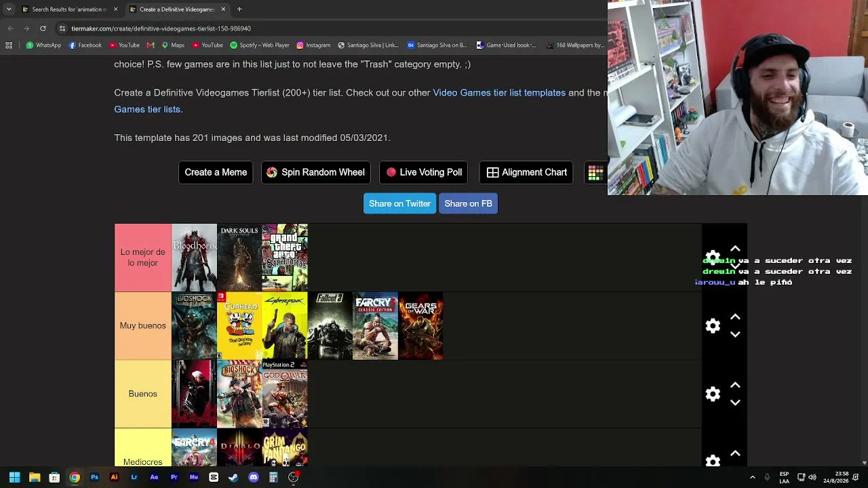Open the Alignment Chart view

pos(526,172)
